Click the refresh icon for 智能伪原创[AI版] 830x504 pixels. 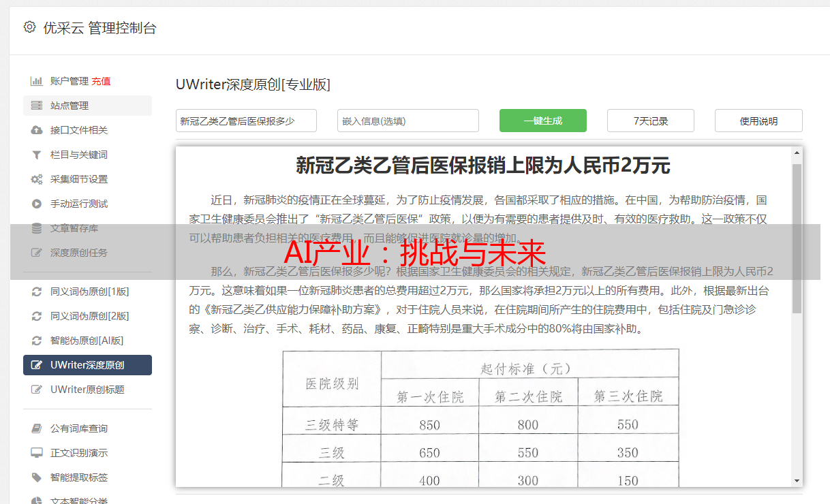[x=37, y=341]
